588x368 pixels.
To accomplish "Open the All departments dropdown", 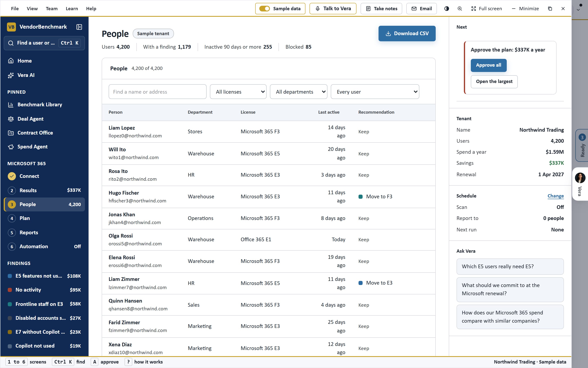I will click(299, 92).
